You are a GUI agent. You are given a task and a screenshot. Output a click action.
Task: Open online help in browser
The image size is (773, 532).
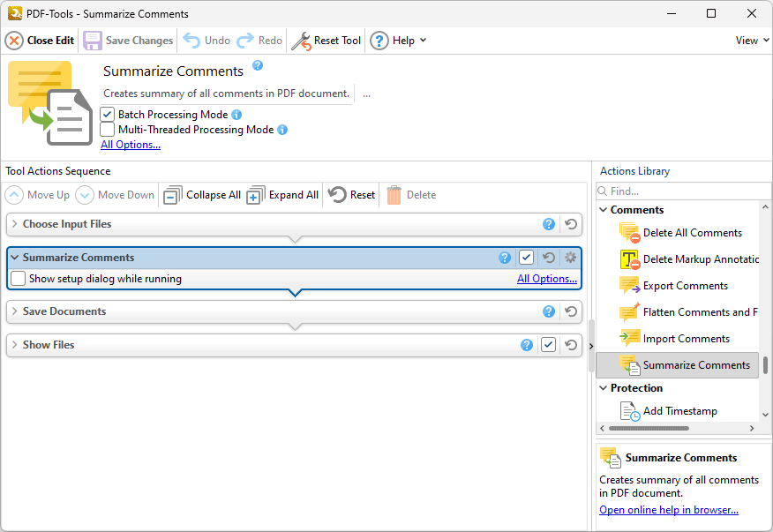coord(668,509)
